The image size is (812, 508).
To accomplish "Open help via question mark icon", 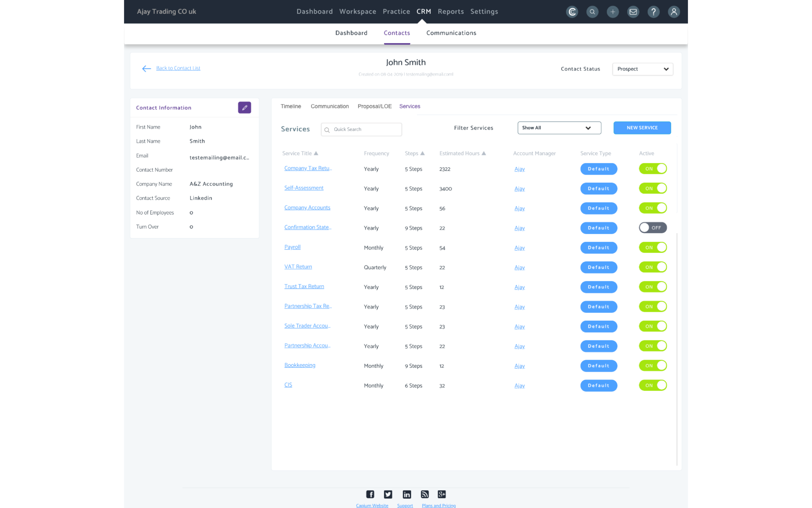I will coord(653,12).
